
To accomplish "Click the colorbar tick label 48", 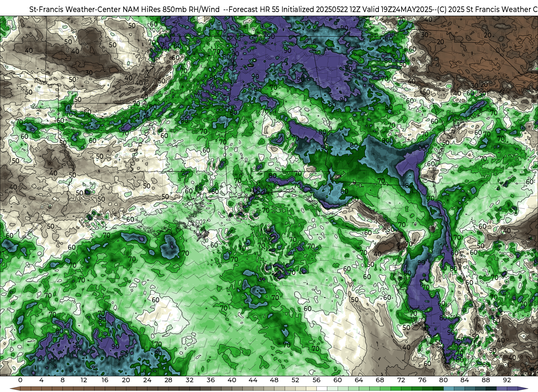I will 274,380.
